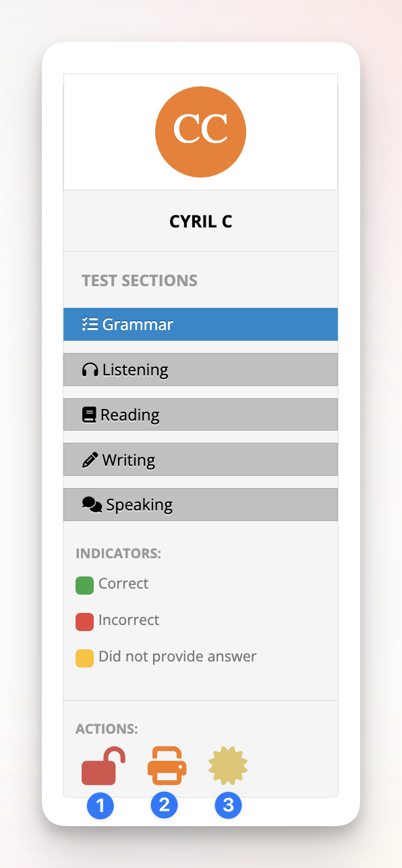The image size is (402, 868).
Task: Open the Grammar test section
Action: (x=200, y=324)
